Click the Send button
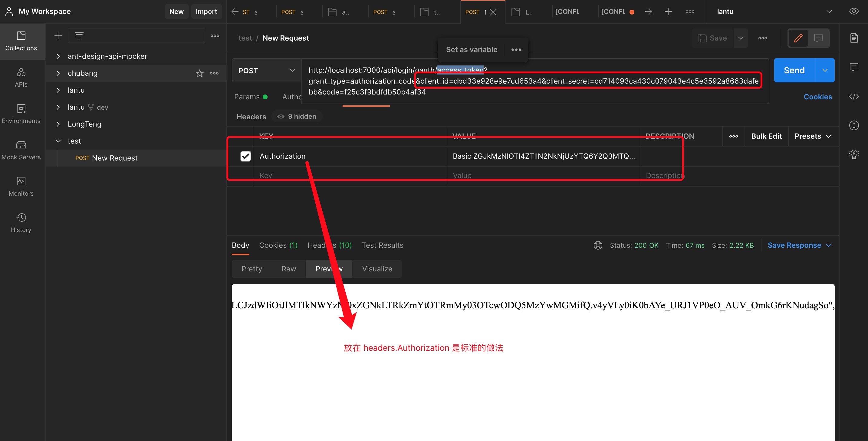The width and height of the screenshot is (868, 441). pos(794,70)
